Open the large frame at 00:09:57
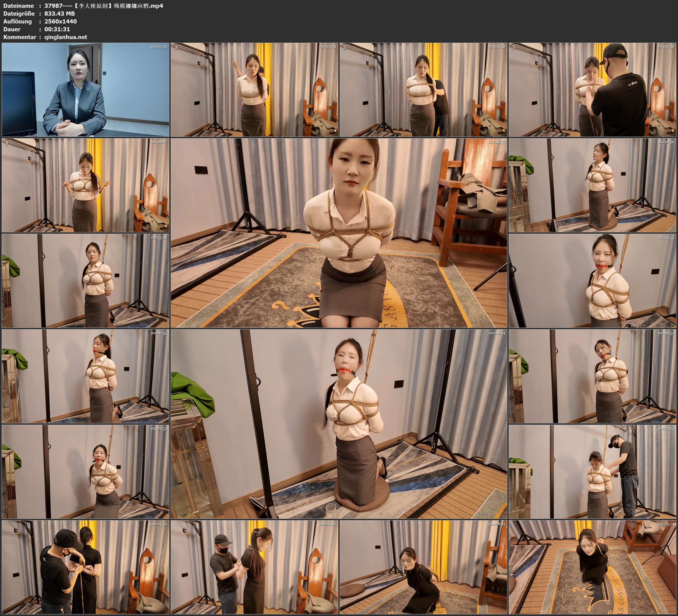Image resolution: width=678 pixels, height=616 pixels. point(339,233)
